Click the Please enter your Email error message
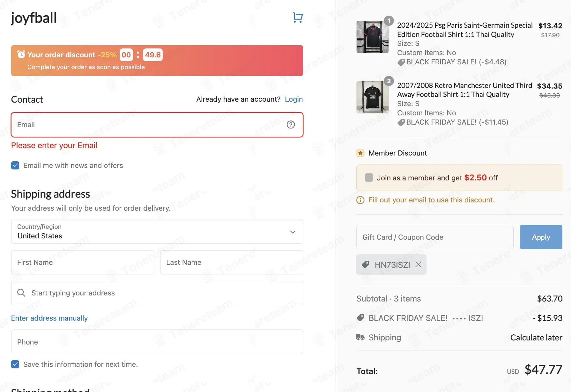This screenshot has width=571, height=392. click(x=54, y=146)
